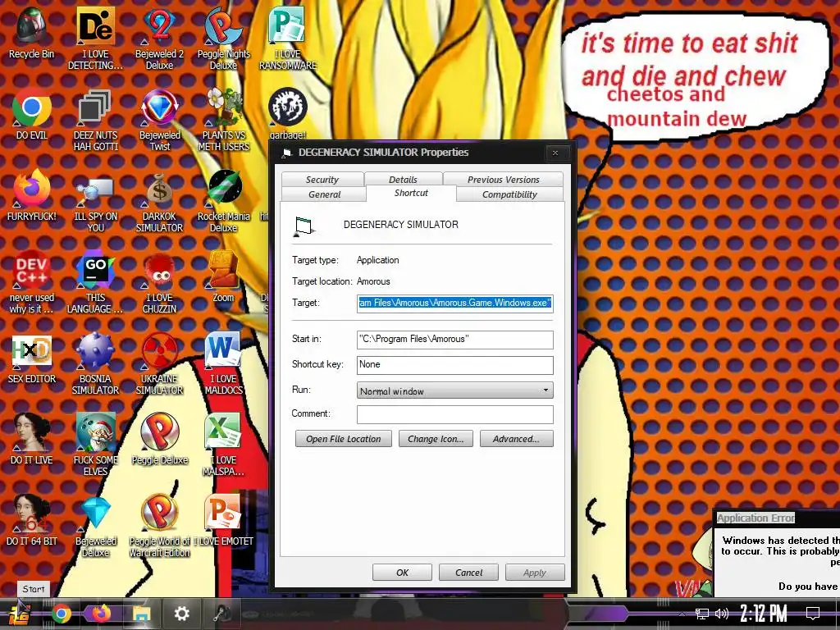Switch to the Details tab
Screen dimensions: 840x630
coord(403,180)
